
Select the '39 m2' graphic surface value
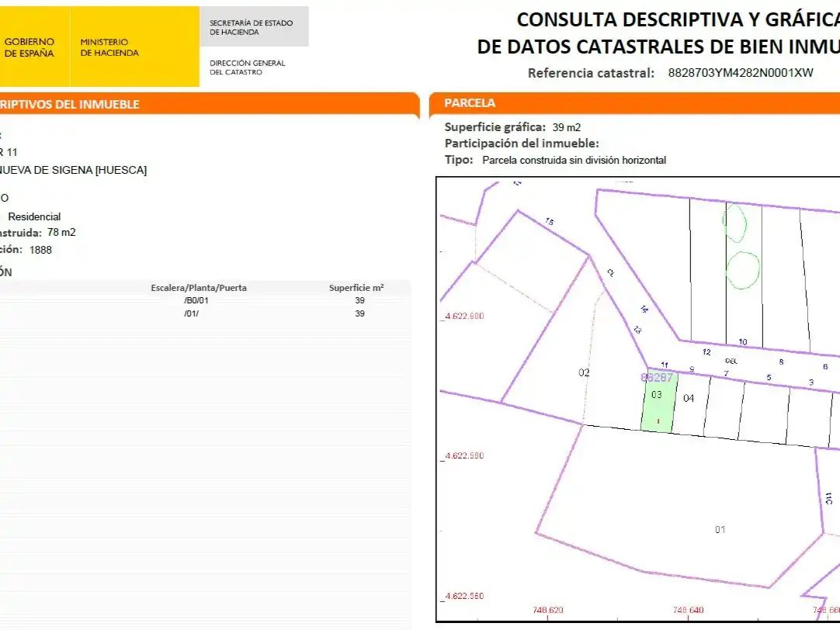pos(567,127)
